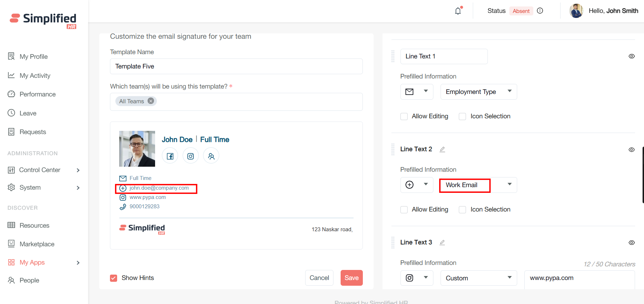Edit Line Text 2 label pencil icon
Image resolution: width=644 pixels, height=304 pixels.
click(x=442, y=149)
